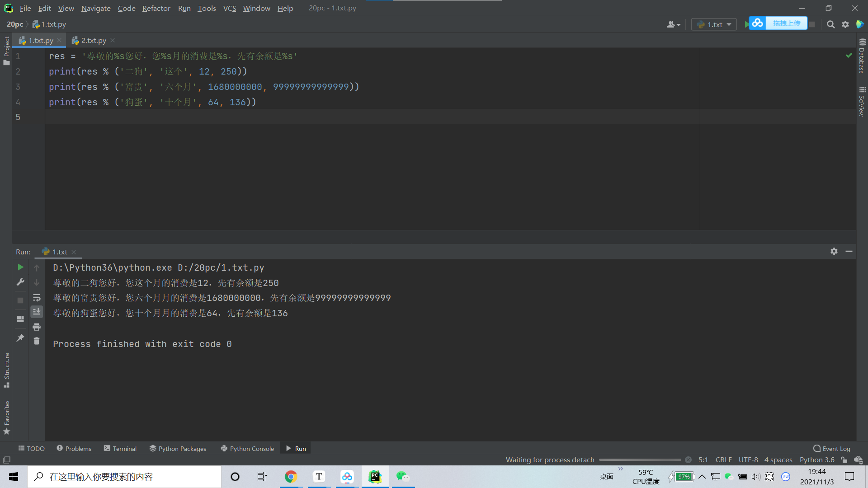868x488 pixels.
Task: Click the background process progress bar
Action: tap(640, 460)
